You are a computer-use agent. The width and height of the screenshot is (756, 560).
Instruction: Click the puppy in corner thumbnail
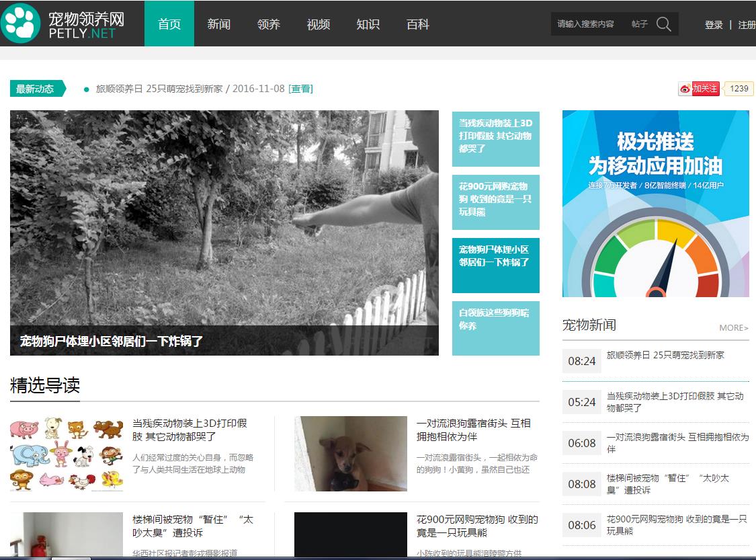pos(351,454)
